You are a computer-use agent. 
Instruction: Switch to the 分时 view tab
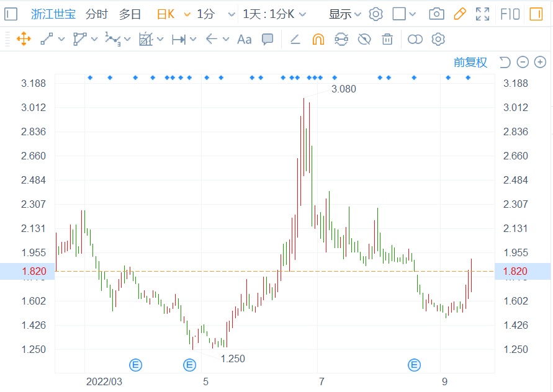[96, 14]
